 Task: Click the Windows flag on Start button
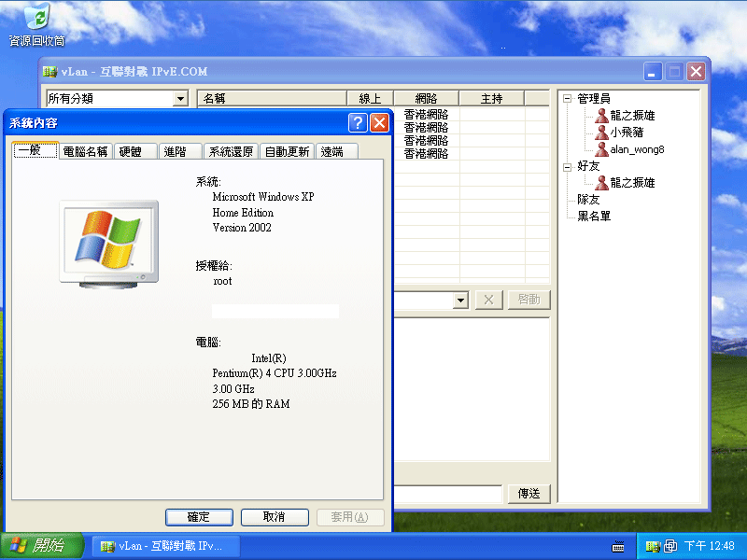click(x=19, y=545)
